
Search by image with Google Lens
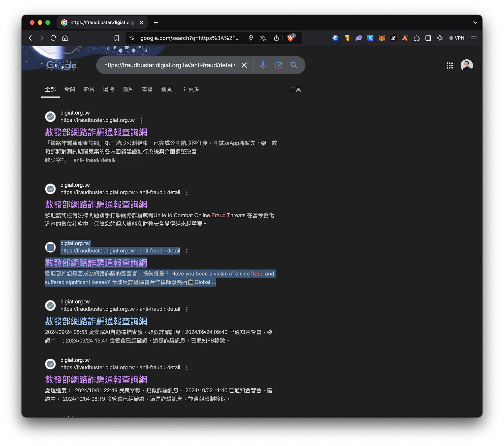278,65
